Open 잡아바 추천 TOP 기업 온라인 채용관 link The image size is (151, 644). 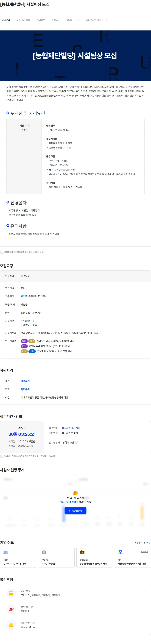click(x=87, y=20)
